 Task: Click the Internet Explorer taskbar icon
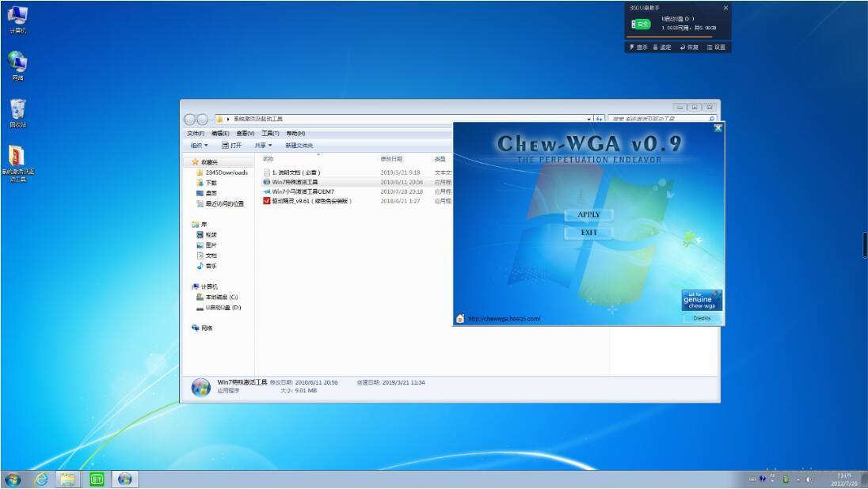pos(40,479)
